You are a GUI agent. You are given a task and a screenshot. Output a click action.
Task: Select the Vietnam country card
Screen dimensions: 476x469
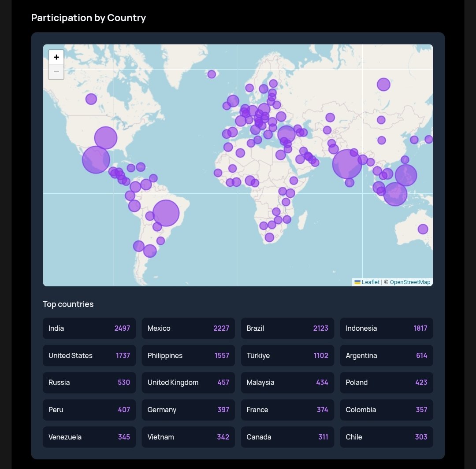coord(188,437)
